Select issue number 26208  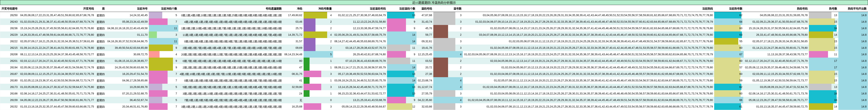14,54
